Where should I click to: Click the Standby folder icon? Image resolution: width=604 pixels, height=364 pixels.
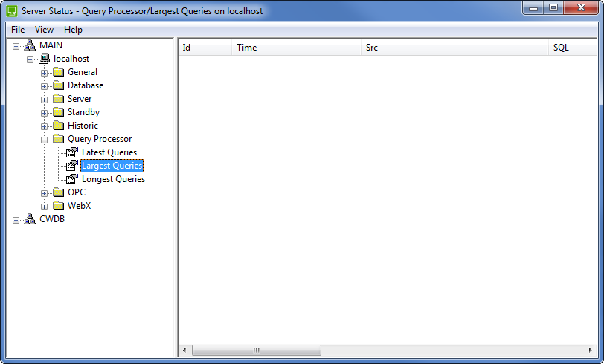(58, 112)
